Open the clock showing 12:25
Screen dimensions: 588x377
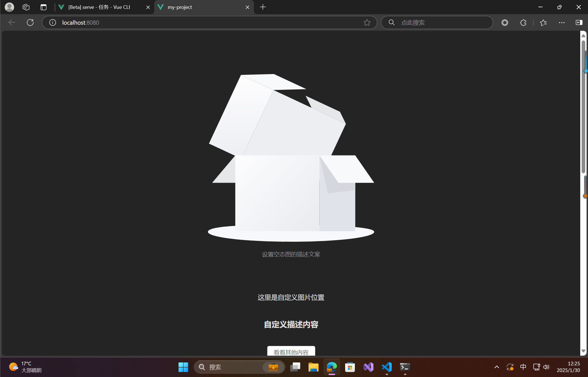click(568, 367)
